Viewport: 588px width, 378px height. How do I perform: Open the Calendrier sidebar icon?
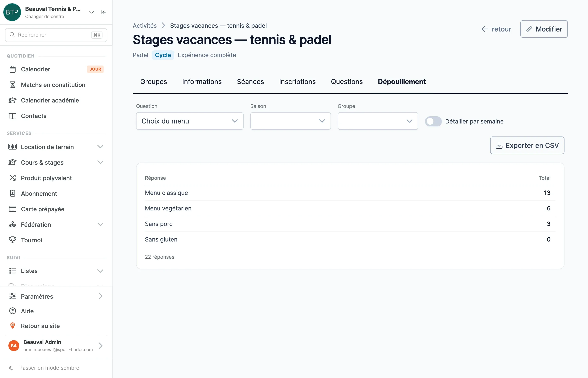click(13, 69)
